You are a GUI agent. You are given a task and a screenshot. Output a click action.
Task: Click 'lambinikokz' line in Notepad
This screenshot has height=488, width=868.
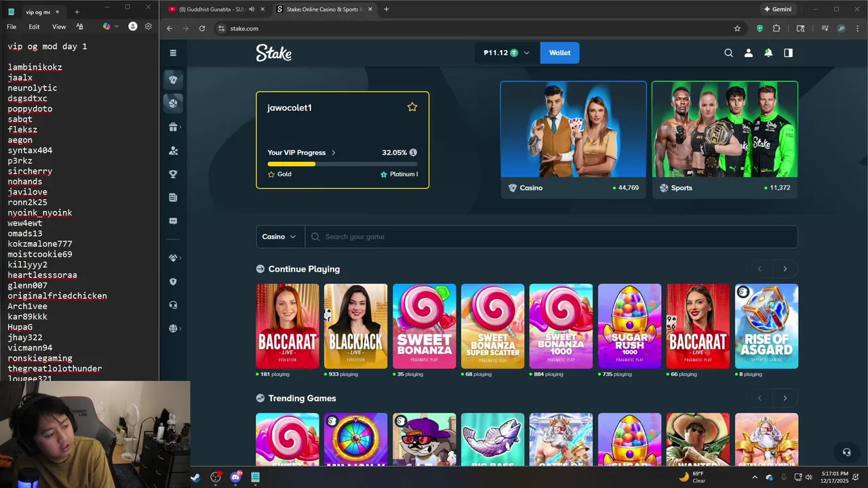coord(35,67)
